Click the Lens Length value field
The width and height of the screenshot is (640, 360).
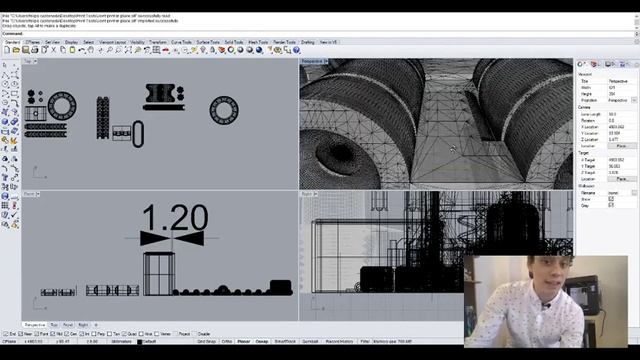(621, 114)
